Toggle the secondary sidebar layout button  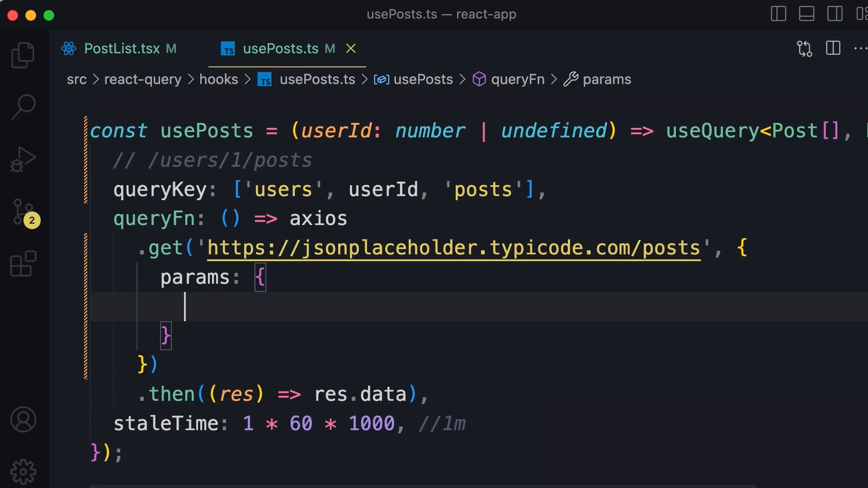[835, 14]
